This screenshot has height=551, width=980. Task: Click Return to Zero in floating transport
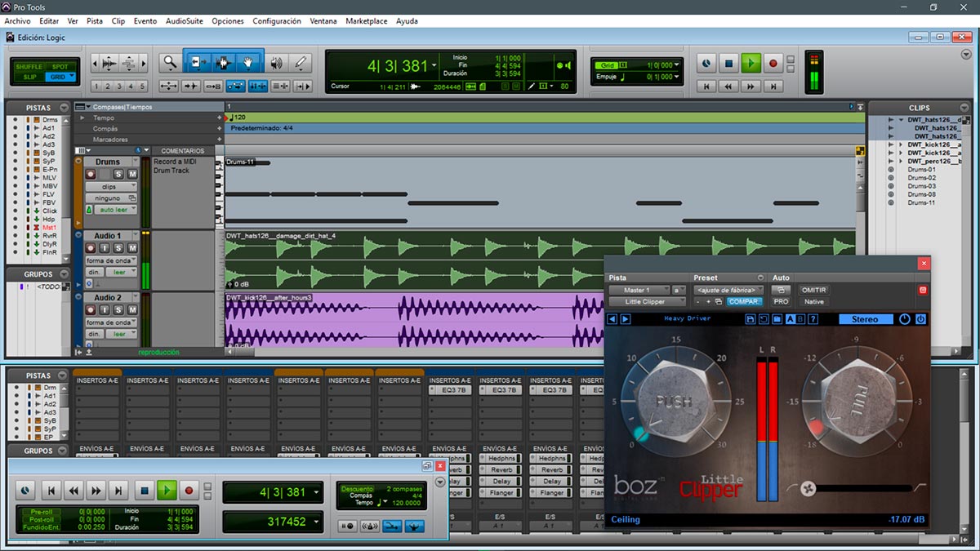pyautogui.click(x=51, y=491)
